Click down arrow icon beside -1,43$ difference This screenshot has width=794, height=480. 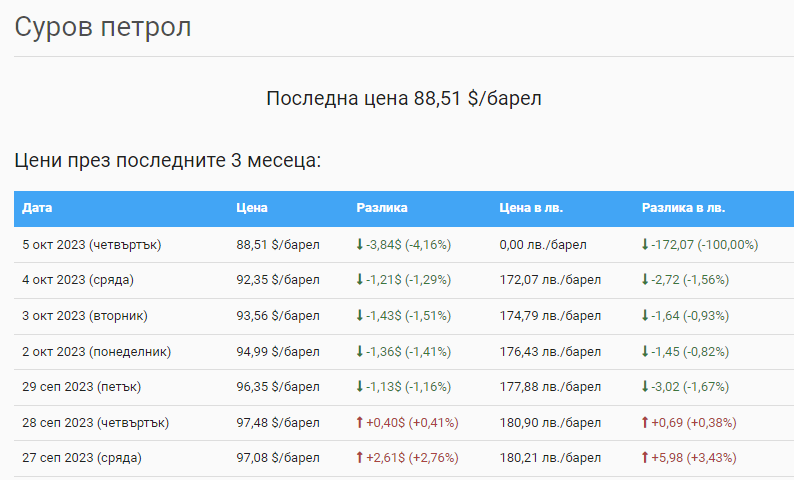coord(360,316)
